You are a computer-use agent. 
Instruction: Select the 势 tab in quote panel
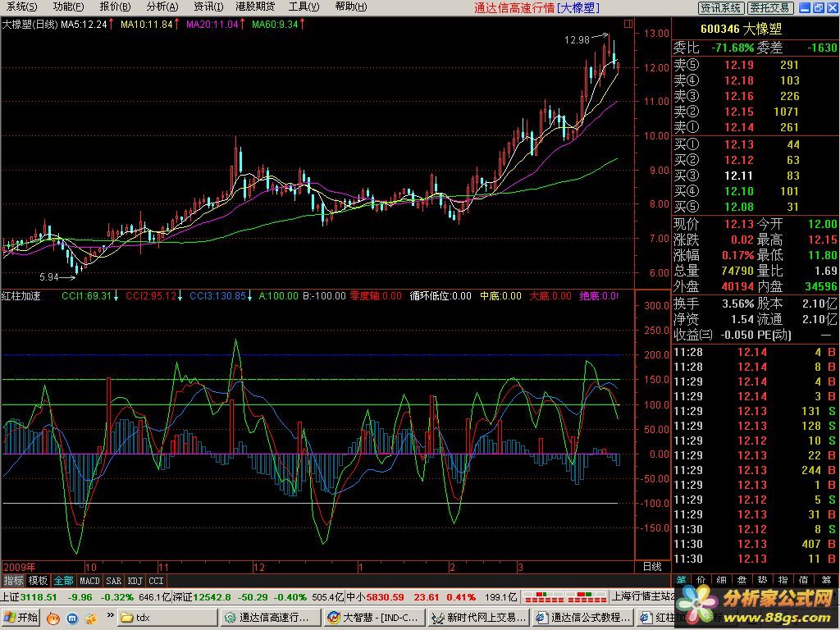coord(762,580)
